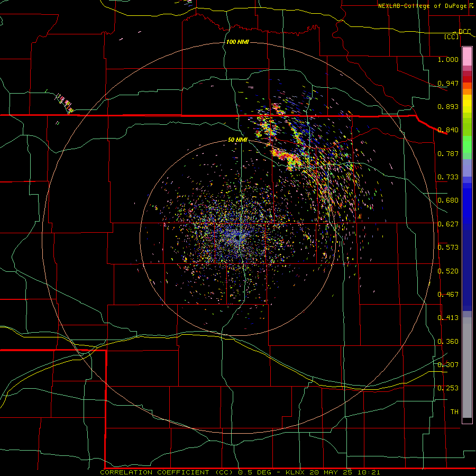Click the 0.733 scale value
The height and width of the screenshot is (476, 476).
click(x=448, y=177)
